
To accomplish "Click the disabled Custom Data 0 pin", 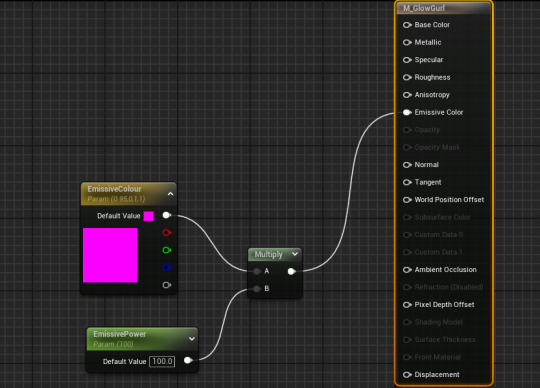I will pos(407,235).
